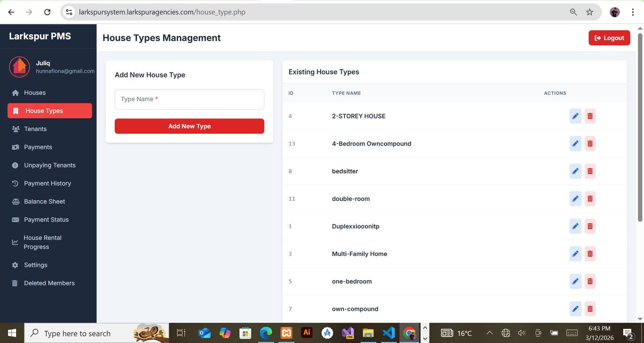The height and width of the screenshot is (343, 644).
Task: Edit the own-compound house type
Action: point(575,309)
